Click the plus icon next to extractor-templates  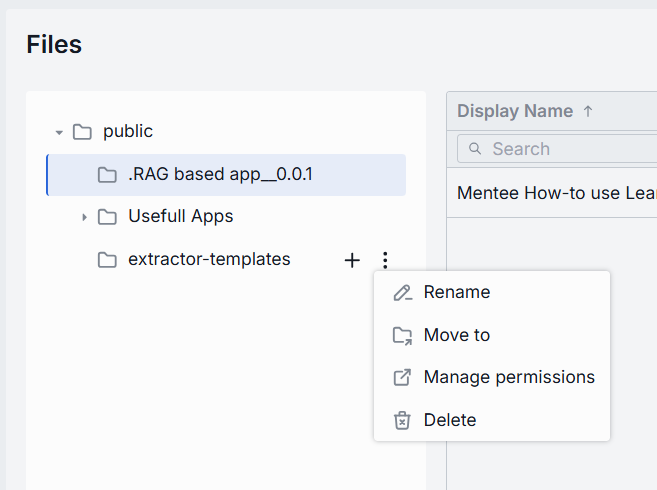tap(352, 260)
